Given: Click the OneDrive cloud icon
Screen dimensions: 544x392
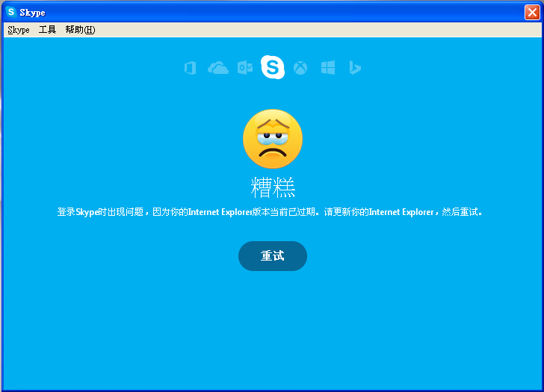Looking at the screenshot, I should (x=218, y=68).
